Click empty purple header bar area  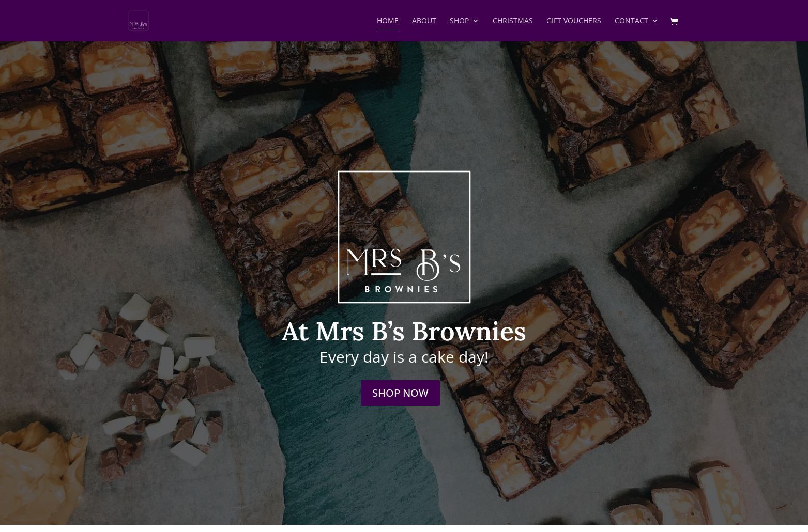pos(258,21)
